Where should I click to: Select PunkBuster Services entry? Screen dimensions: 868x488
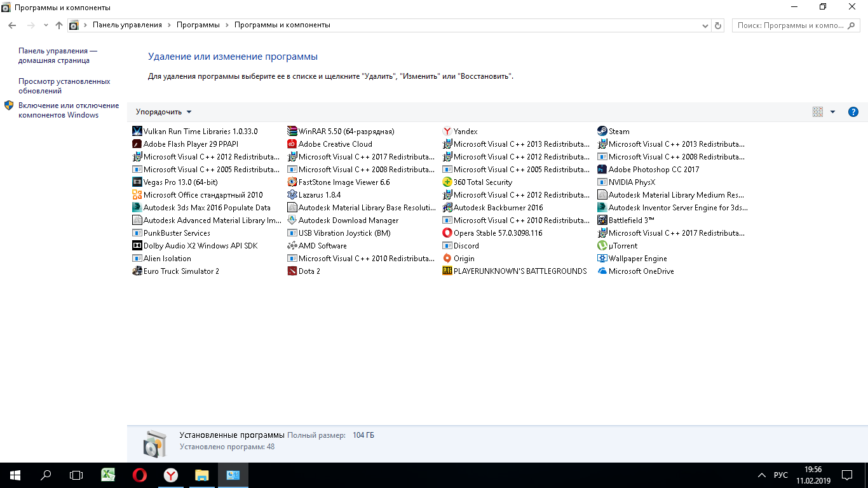coord(171,233)
